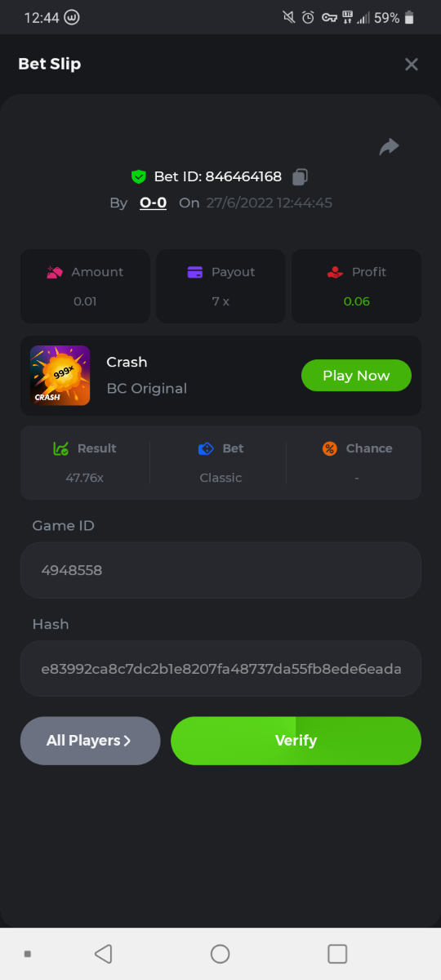Image resolution: width=441 pixels, height=980 pixels.
Task: Tap the red Profit icon
Action: (x=335, y=272)
